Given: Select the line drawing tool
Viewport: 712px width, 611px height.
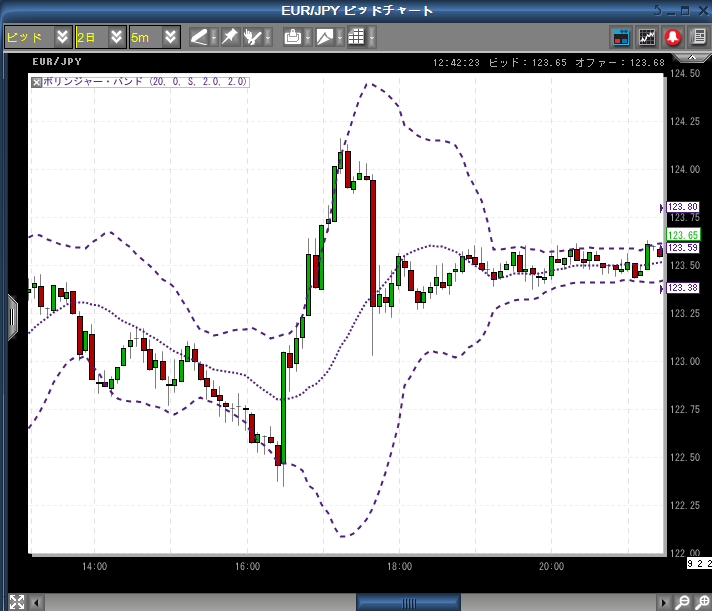Looking at the screenshot, I should (199, 37).
